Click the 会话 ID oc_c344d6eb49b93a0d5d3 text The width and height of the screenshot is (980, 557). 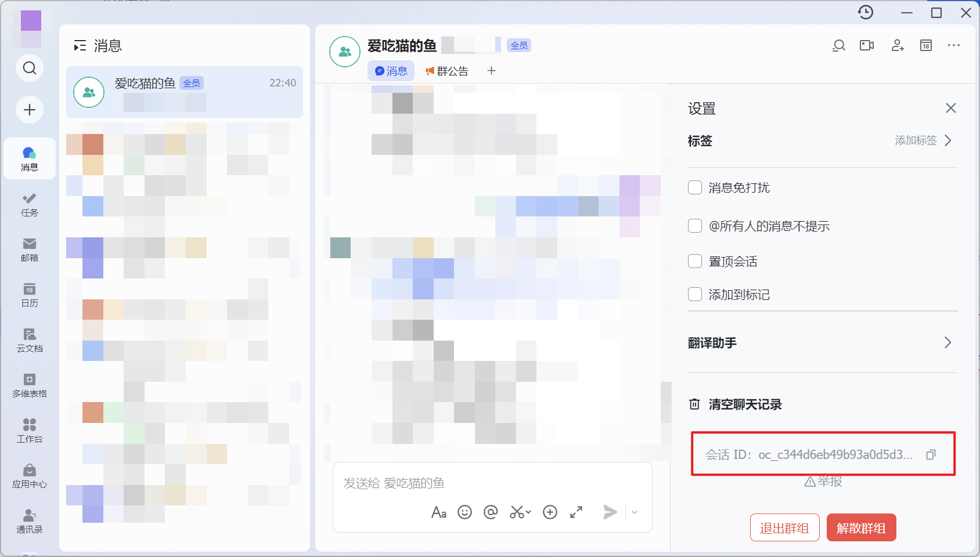pos(809,455)
